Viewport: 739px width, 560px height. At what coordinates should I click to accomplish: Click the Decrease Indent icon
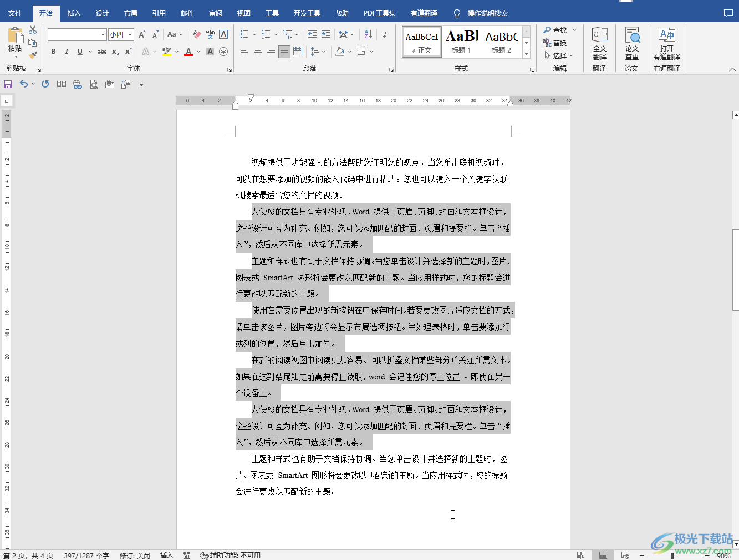[x=313, y=34]
